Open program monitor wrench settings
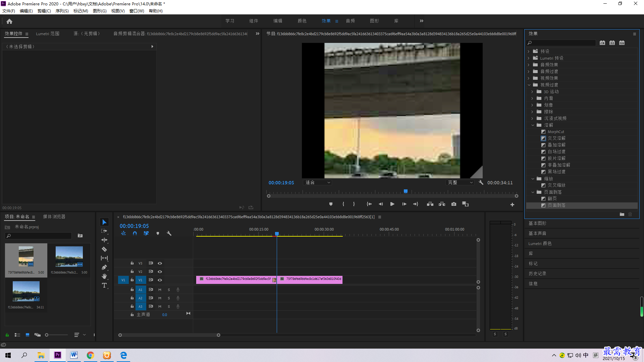 click(x=481, y=183)
